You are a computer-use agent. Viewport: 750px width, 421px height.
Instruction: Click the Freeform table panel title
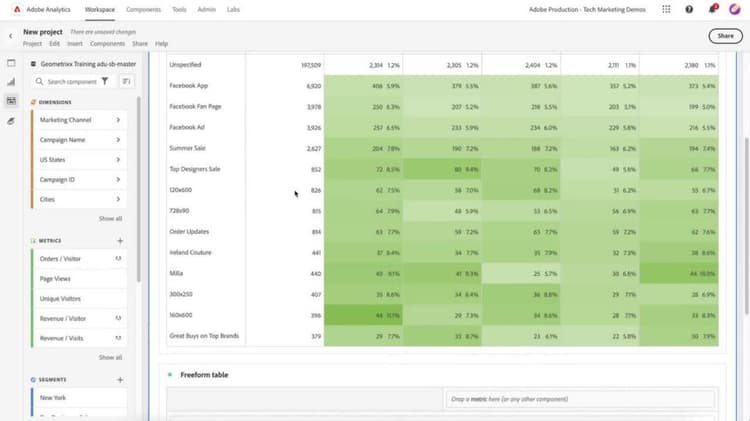(x=204, y=375)
